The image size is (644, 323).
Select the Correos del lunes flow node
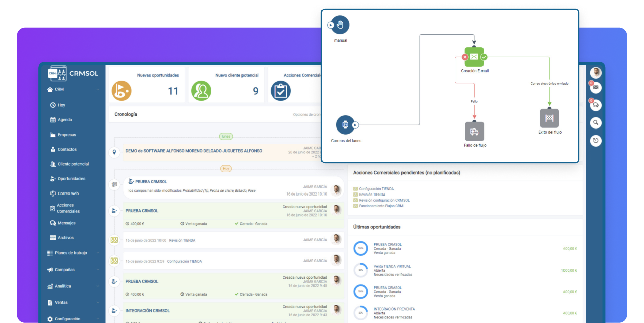pos(345,125)
